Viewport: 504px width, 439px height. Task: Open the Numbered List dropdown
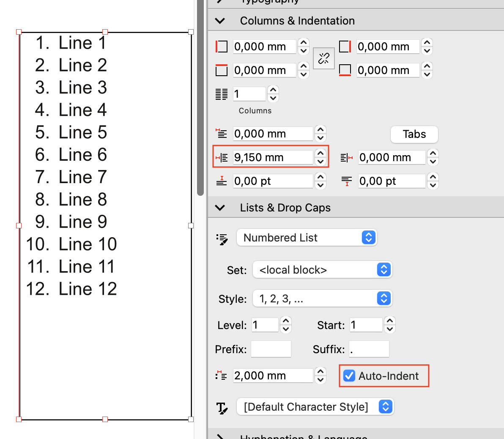click(x=307, y=238)
